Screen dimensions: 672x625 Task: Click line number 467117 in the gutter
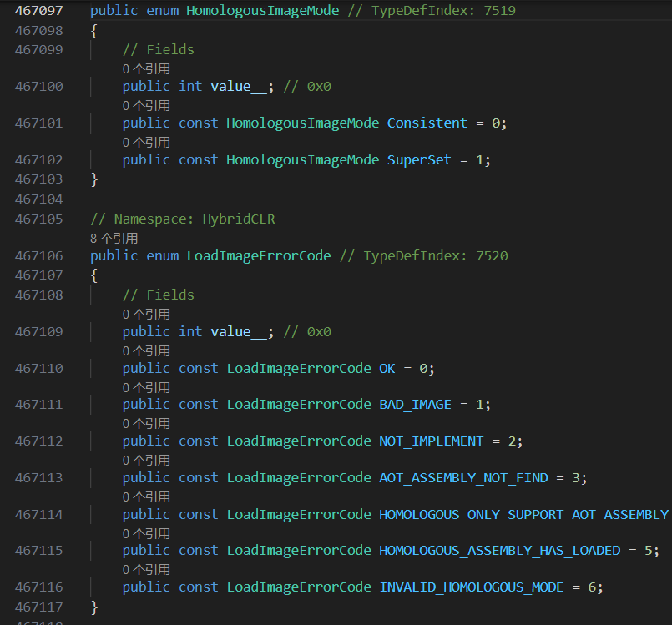pyautogui.click(x=38, y=607)
